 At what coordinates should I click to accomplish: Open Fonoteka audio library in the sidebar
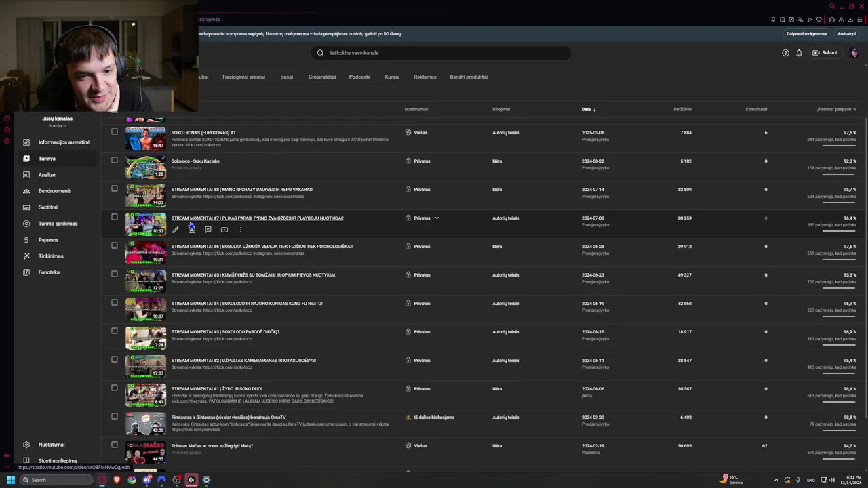coord(57,272)
